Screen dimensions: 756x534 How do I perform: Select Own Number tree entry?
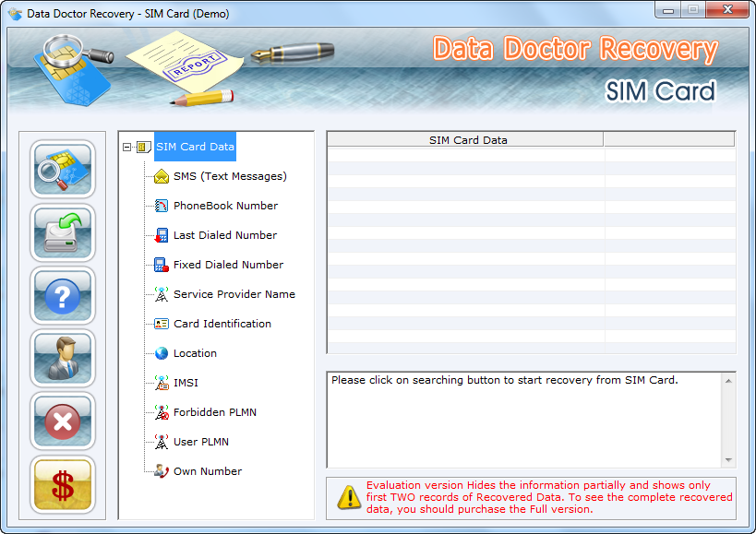[x=208, y=471]
